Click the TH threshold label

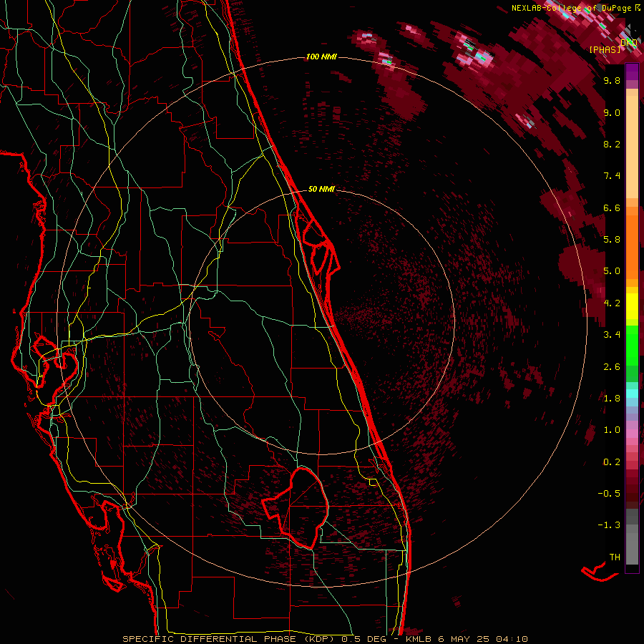(x=615, y=557)
